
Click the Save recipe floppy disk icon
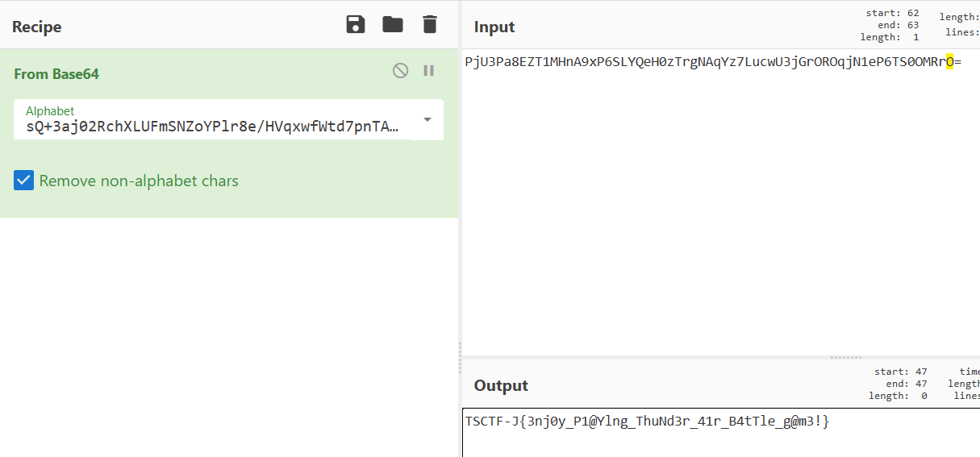click(x=356, y=25)
